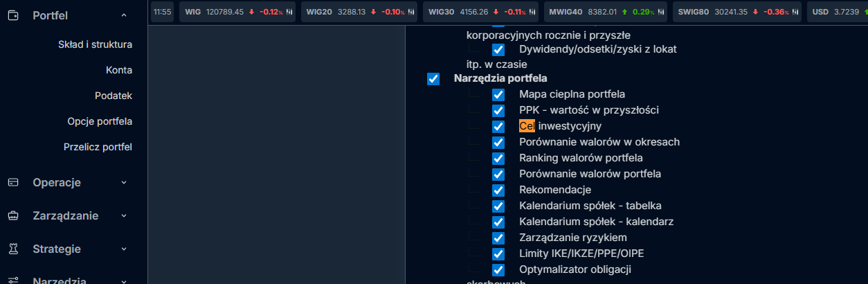Expand the Operacje menu section
The image size is (868, 284).
click(x=124, y=182)
